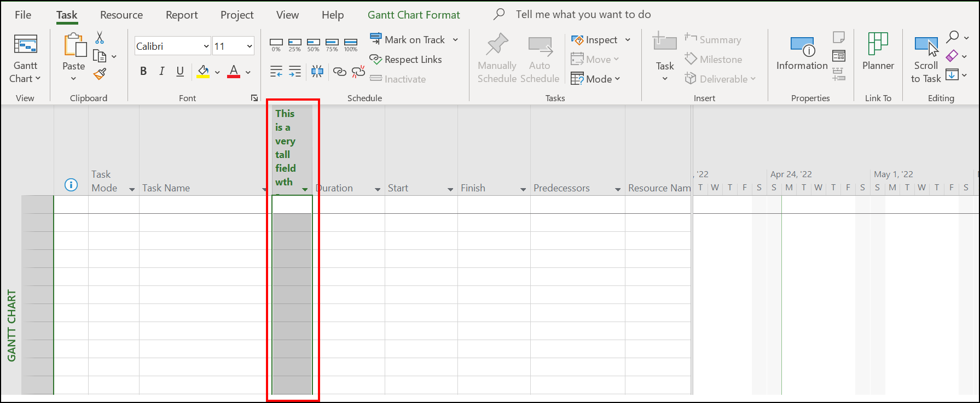Toggle Underline formatting
This screenshot has height=403, width=980.
pyautogui.click(x=180, y=71)
